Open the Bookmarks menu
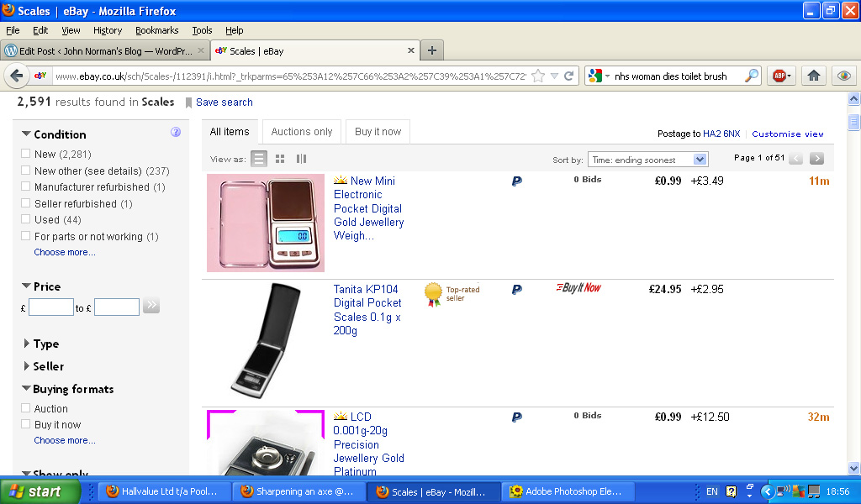Image resolution: width=861 pixels, height=504 pixels. pyautogui.click(x=156, y=30)
